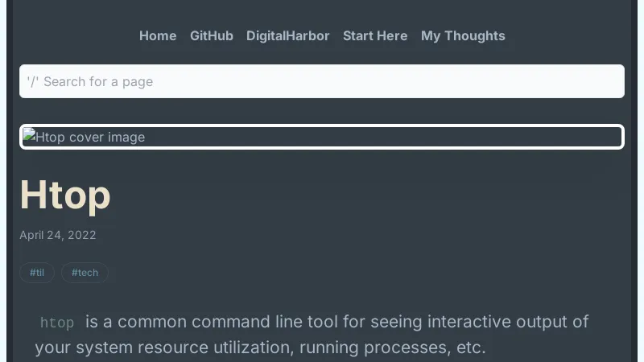Select the #til tag
This screenshot has height=362, width=644.
(37, 273)
